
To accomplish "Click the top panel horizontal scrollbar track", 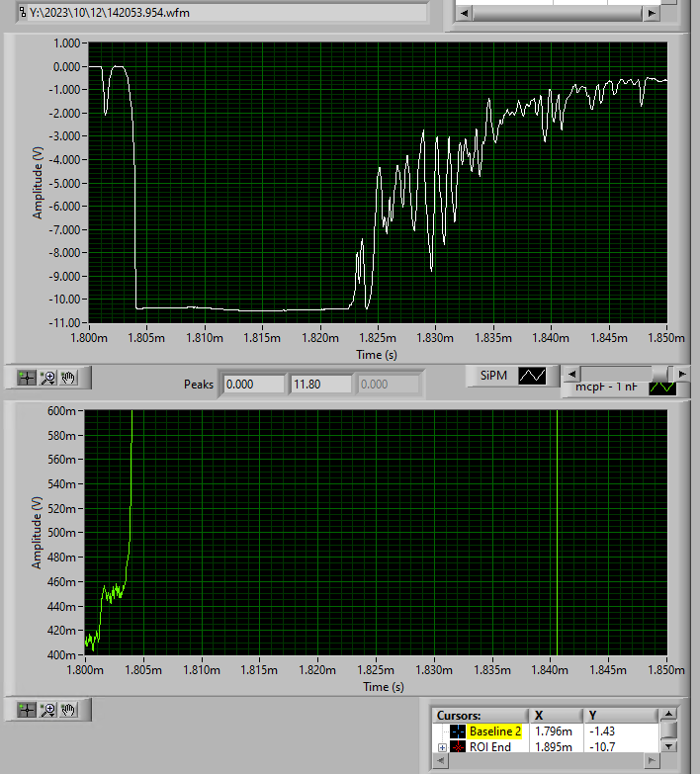I will point(558,13).
